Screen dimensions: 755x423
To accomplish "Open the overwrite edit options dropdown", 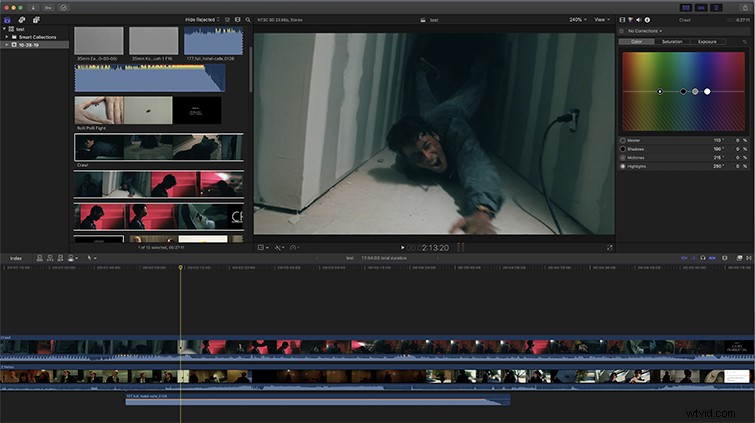I will 73,258.
